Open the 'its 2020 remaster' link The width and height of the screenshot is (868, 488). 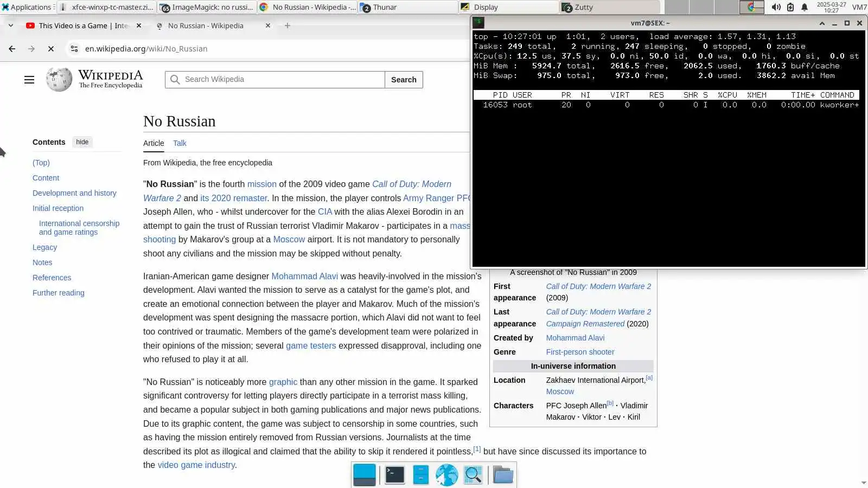click(234, 198)
